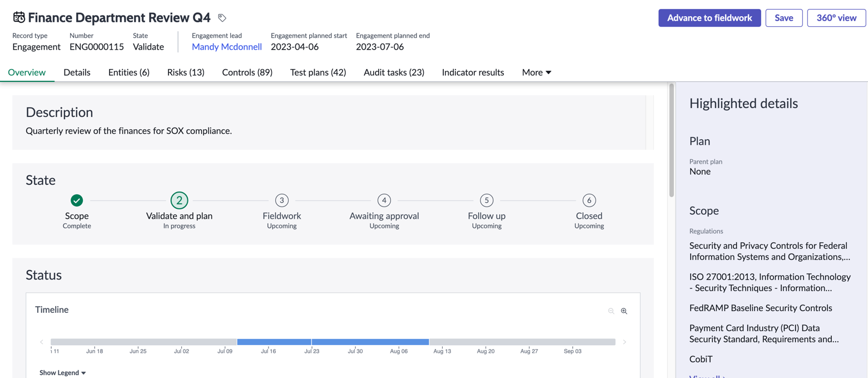This screenshot has width=868, height=378.
Task: Open the Mandy Mcdonnell engagement lead link
Action: (227, 47)
